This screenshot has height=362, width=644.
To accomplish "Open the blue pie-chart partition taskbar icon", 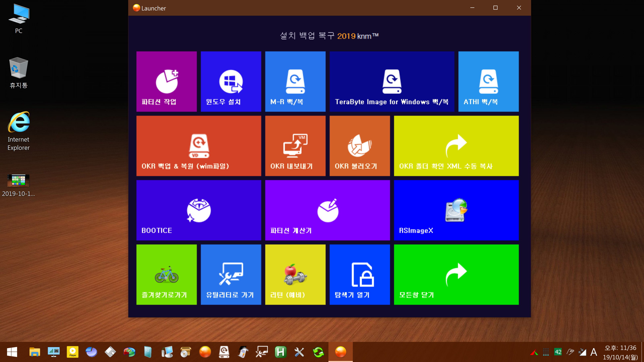I will [92, 352].
